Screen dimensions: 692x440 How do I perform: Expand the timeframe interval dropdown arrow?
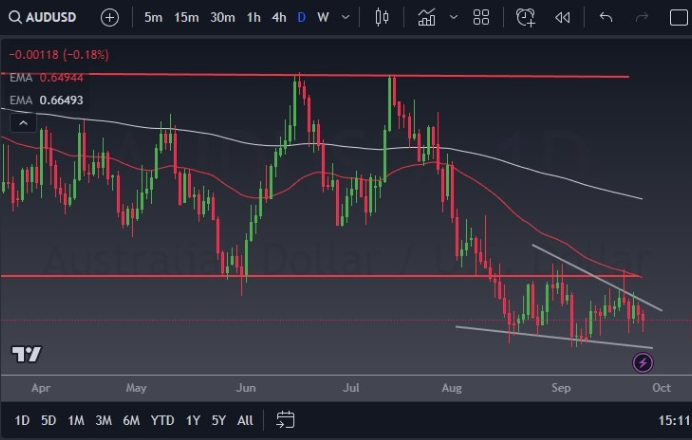[x=346, y=17]
